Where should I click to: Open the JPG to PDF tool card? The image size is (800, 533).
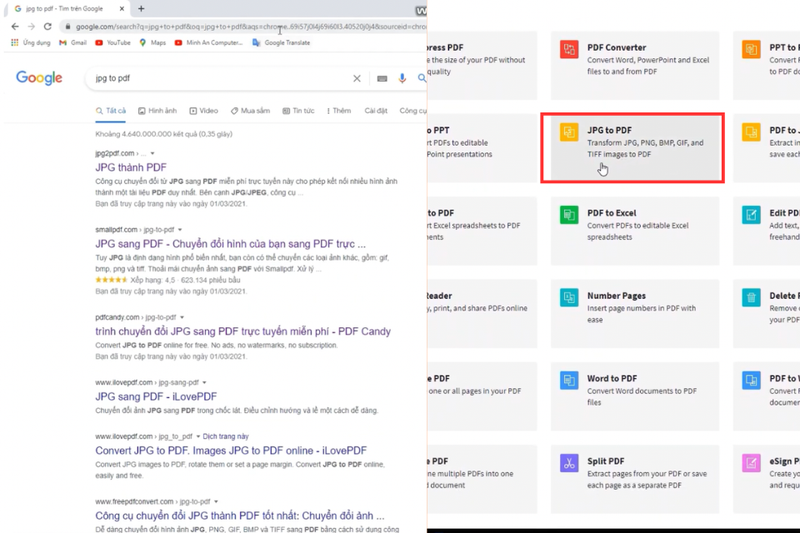click(x=633, y=148)
